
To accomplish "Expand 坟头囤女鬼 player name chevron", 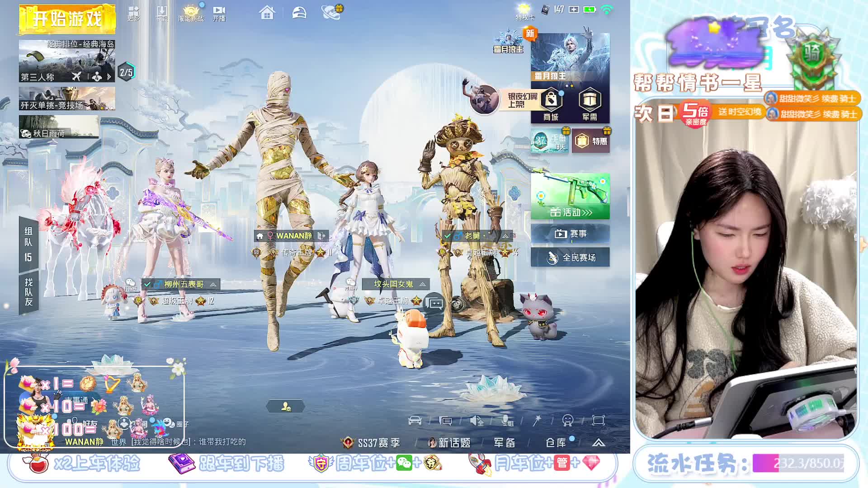I will pos(422,284).
